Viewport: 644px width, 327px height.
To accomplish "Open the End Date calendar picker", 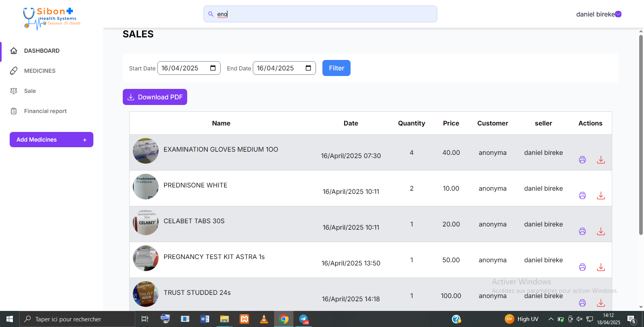I will pyautogui.click(x=308, y=68).
